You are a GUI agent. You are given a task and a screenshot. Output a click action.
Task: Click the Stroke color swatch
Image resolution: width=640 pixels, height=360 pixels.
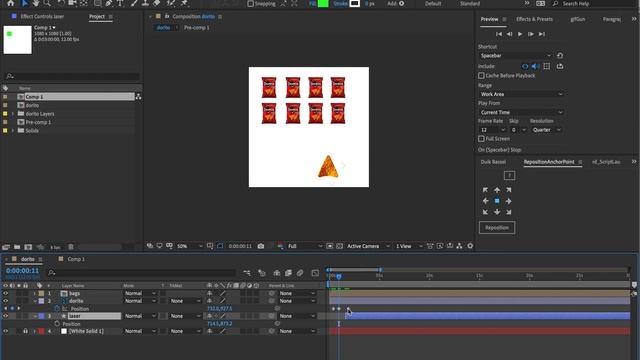(x=355, y=3)
